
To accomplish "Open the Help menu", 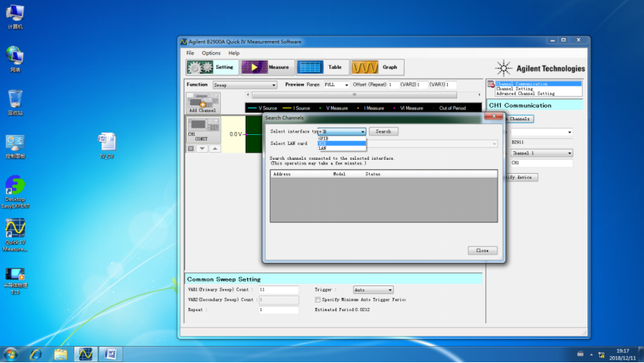I will (234, 53).
